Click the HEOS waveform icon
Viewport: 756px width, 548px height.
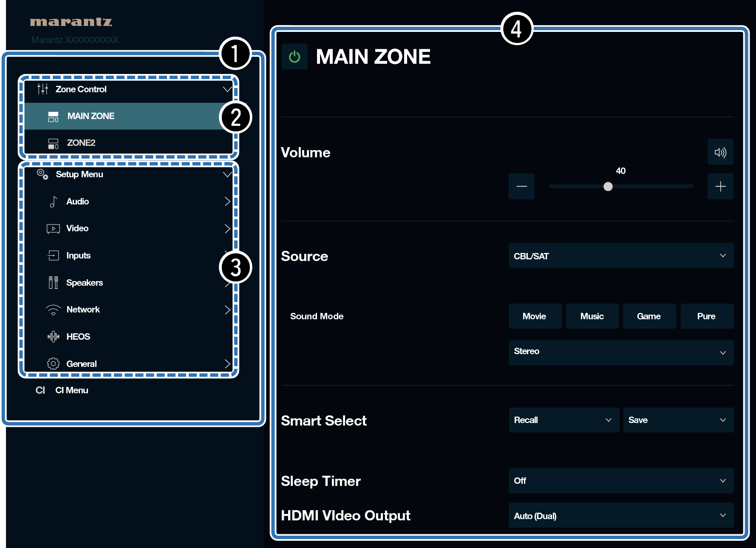(53, 337)
